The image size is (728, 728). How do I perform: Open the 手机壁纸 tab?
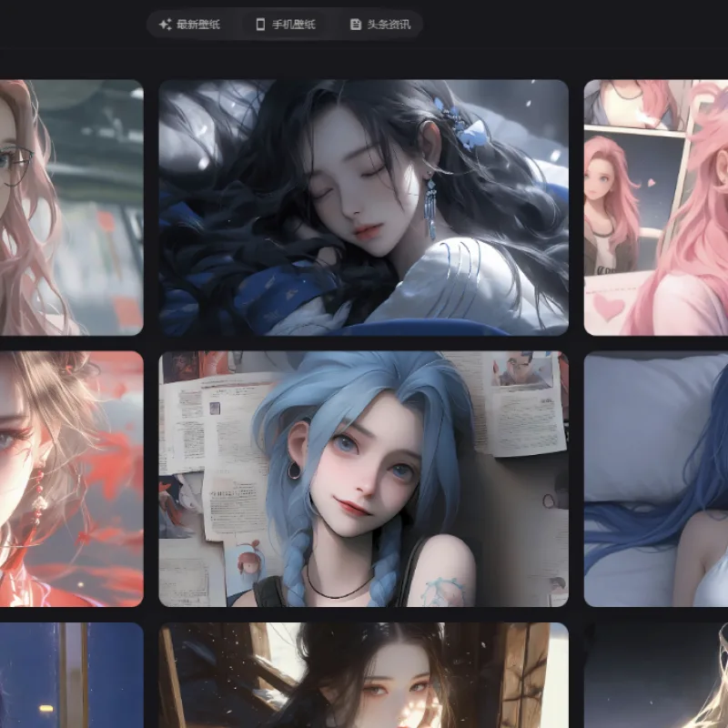287,25
